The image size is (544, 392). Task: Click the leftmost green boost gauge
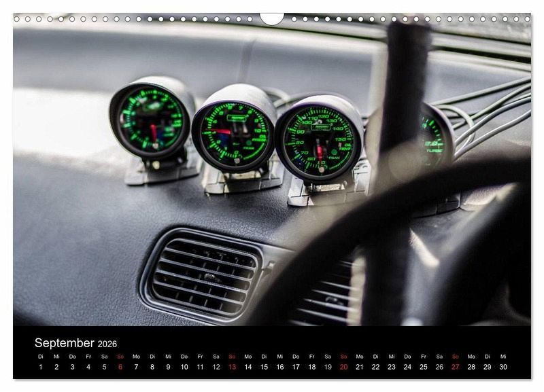click(x=150, y=120)
